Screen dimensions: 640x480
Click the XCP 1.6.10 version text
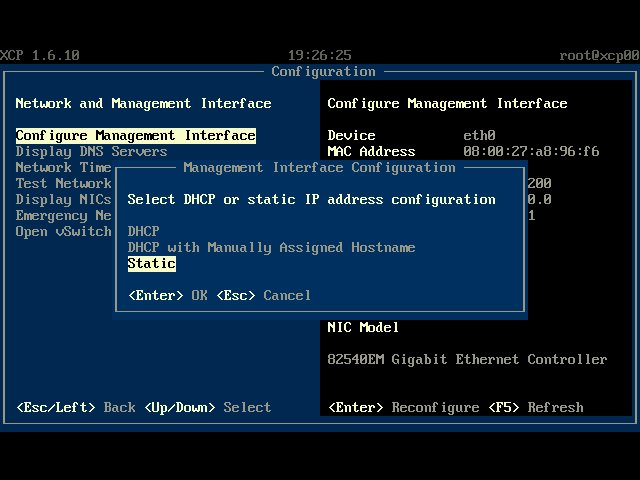click(40, 56)
